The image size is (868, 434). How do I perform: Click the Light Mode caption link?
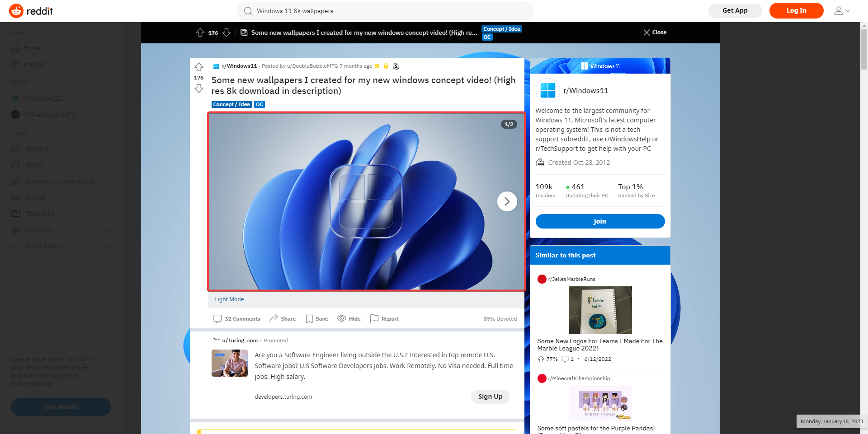(229, 299)
